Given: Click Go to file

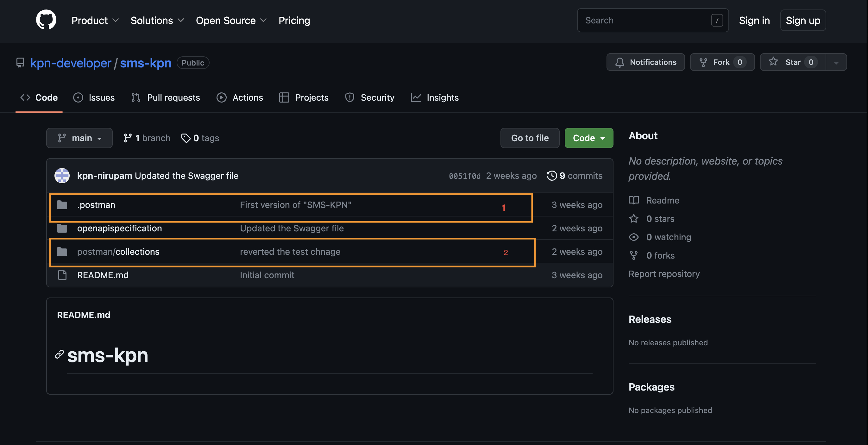Looking at the screenshot, I should point(530,138).
